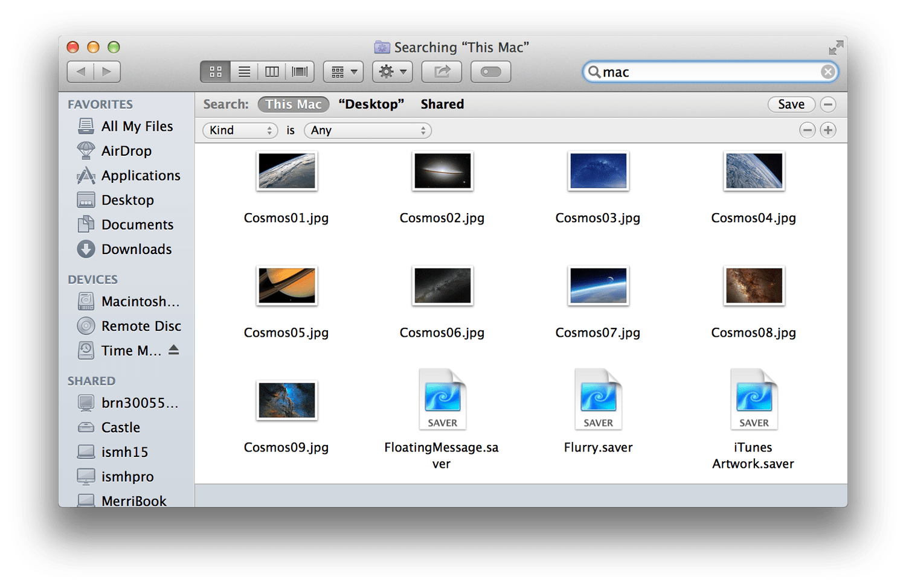Go forward with the right arrow

[107, 72]
